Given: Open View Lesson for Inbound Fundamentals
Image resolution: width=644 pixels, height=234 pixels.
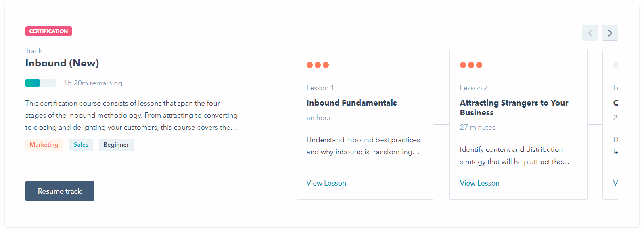Looking at the screenshot, I should pos(326,183).
